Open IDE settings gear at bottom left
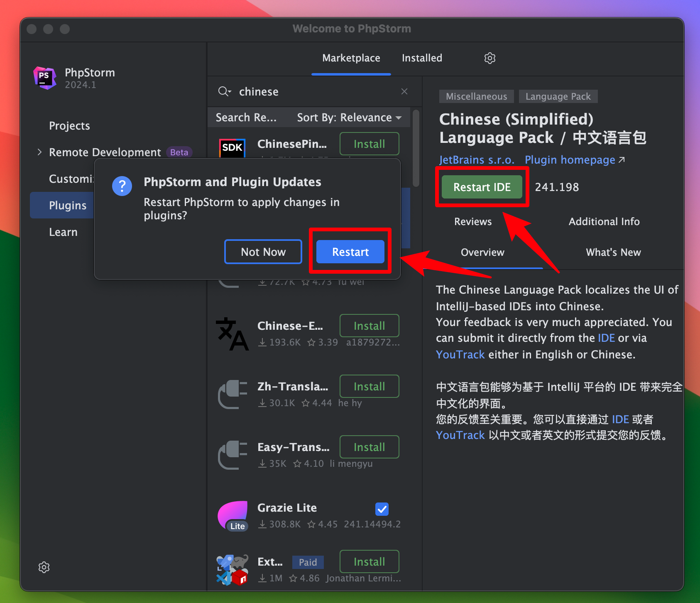The width and height of the screenshot is (700, 603). 44,567
